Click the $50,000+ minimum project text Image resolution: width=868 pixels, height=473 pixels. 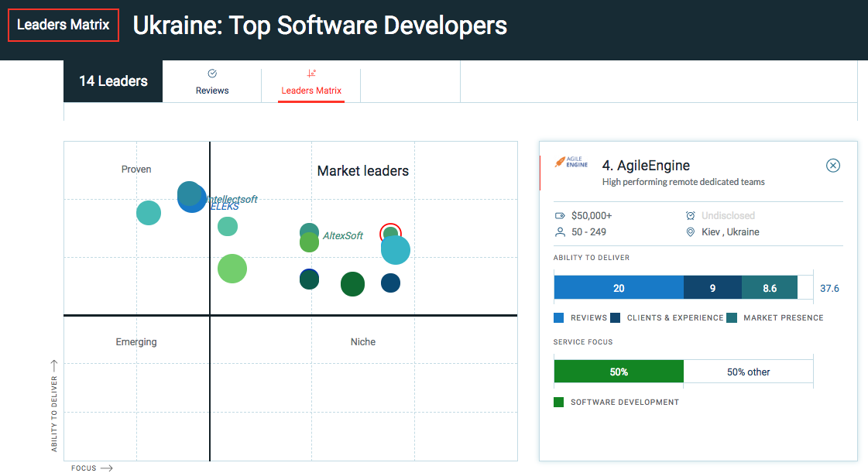pos(592,216)
